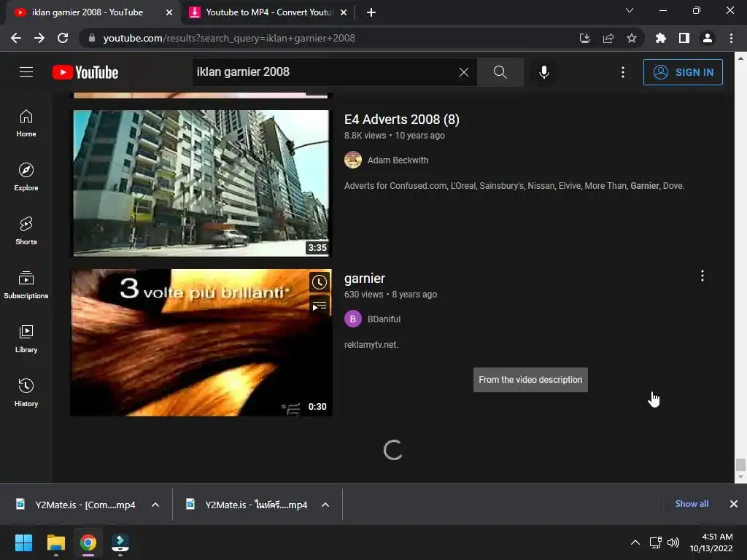
Task: Open a new browser tab
Action: 371,13
